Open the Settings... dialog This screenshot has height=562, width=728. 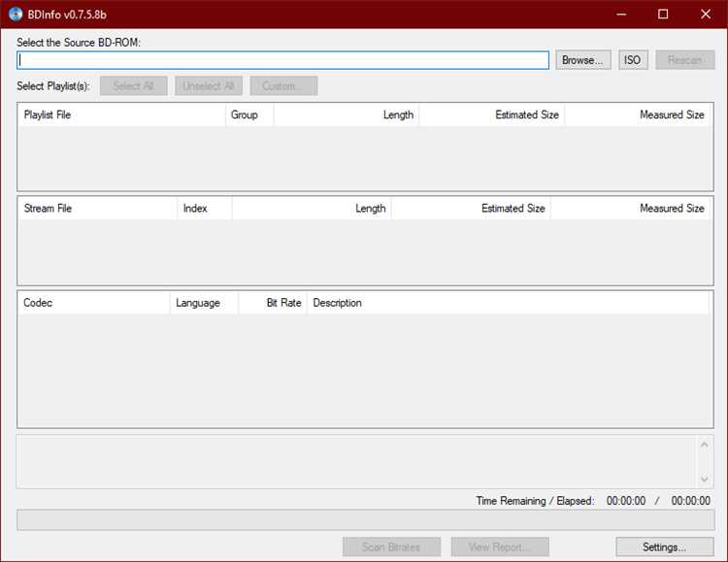pyautogui.click(x=665, y=547)
